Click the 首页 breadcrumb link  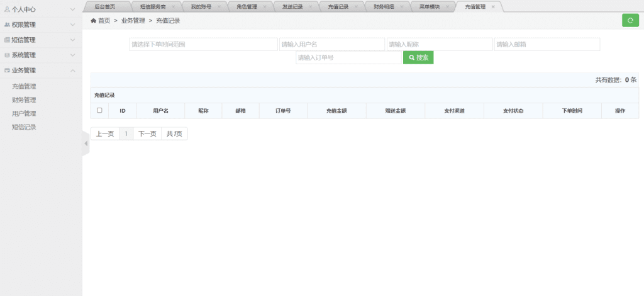coord(104,21)
